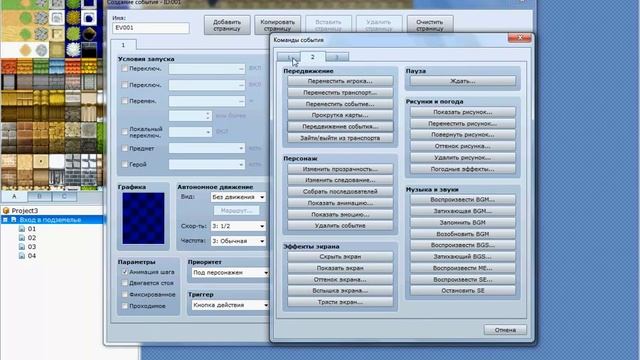
Task: Choose the Затихающая BGM... command
Action: [x=462, y=211]
